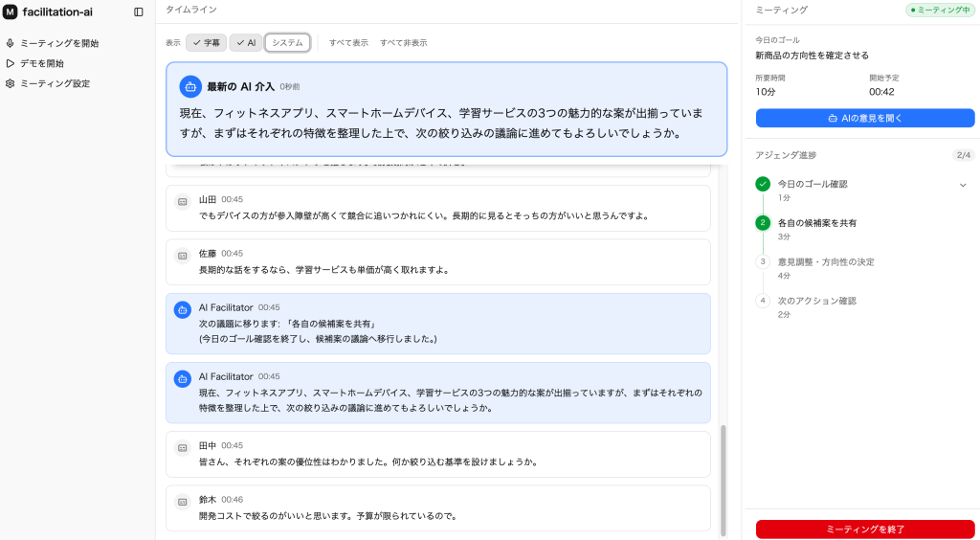Click the 最新の AI 介入 banner title

click(x=240, y=87)
